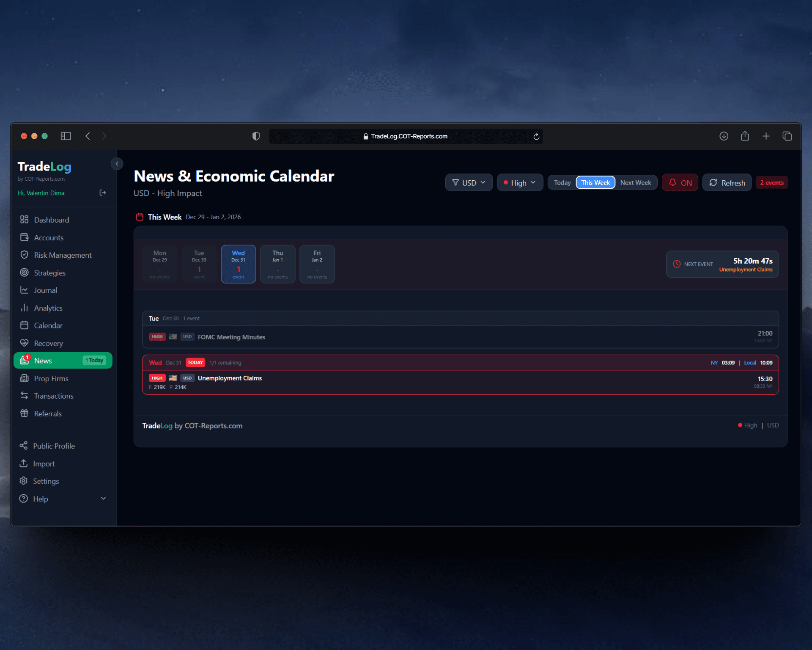Viewport: 812px width, 650px height.
Task: Click the 2 events badge
Action: tap(771, 183)
